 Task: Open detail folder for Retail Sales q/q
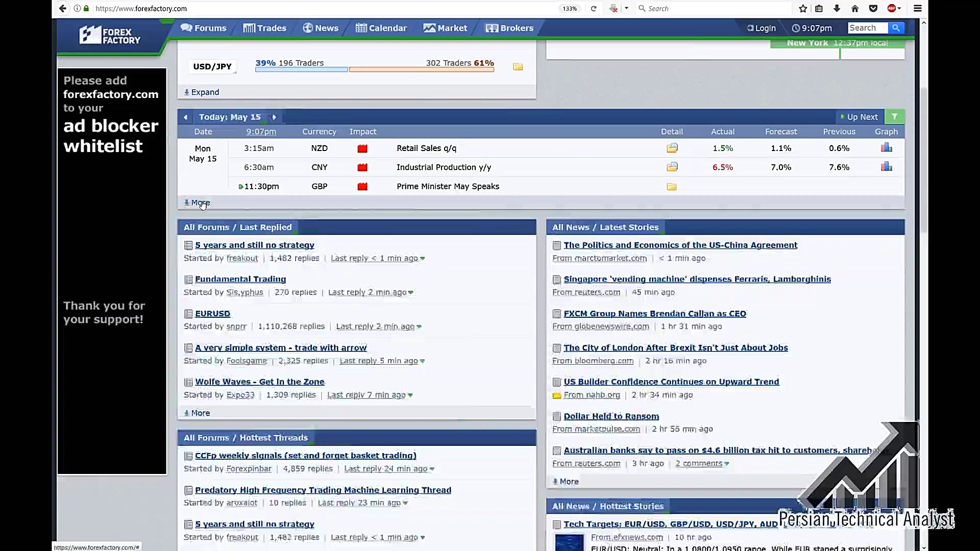click(x=672, y=148)
